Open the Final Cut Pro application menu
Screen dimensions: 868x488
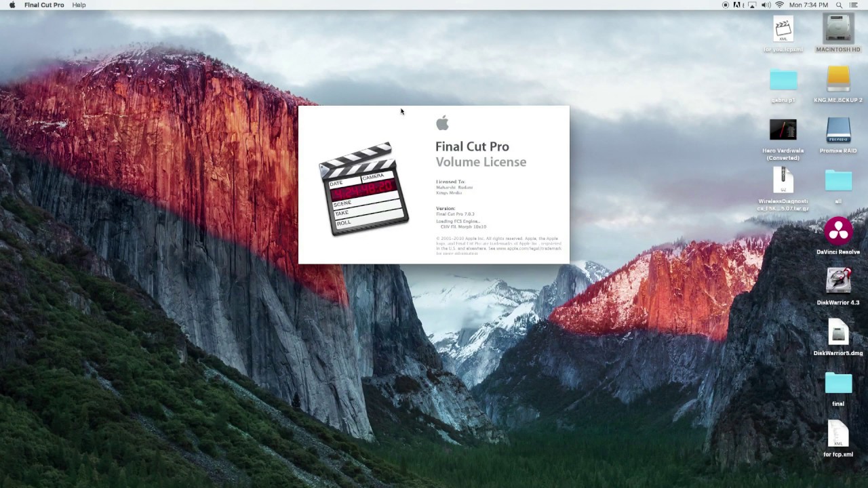(44, 5)
